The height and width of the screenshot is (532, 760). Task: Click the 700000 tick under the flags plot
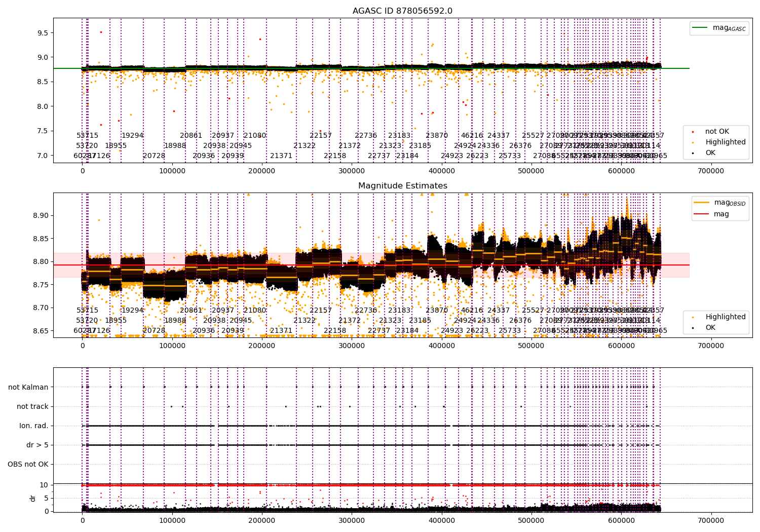pos(711,520)
